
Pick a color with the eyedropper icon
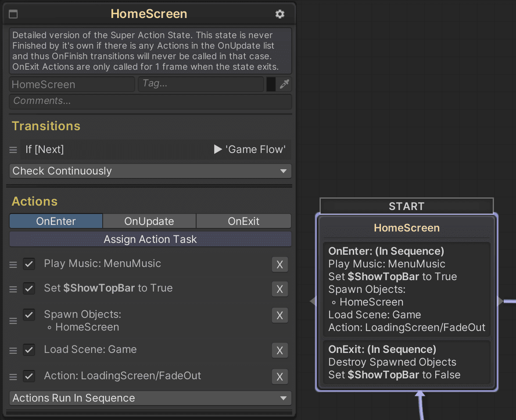click(x=284, y=84)
